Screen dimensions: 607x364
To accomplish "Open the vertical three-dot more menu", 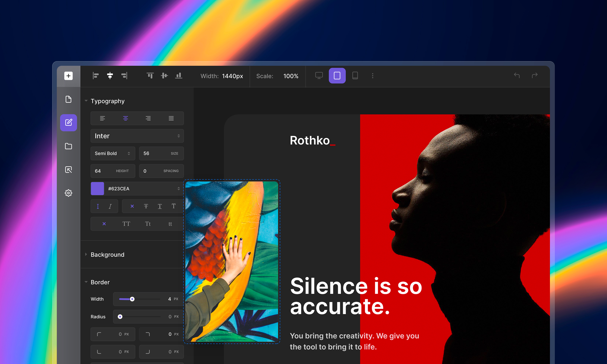I will [x=373, y=76].
